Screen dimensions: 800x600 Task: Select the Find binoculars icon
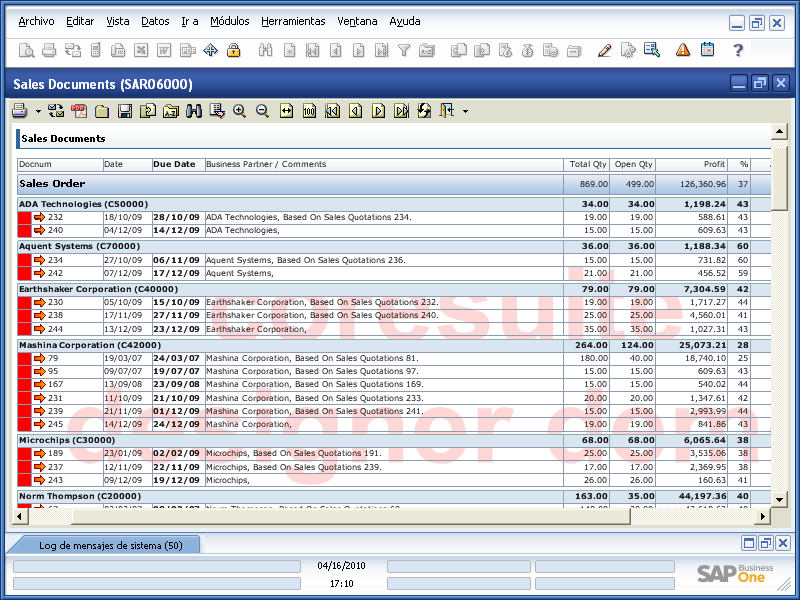tap(192, 111)
